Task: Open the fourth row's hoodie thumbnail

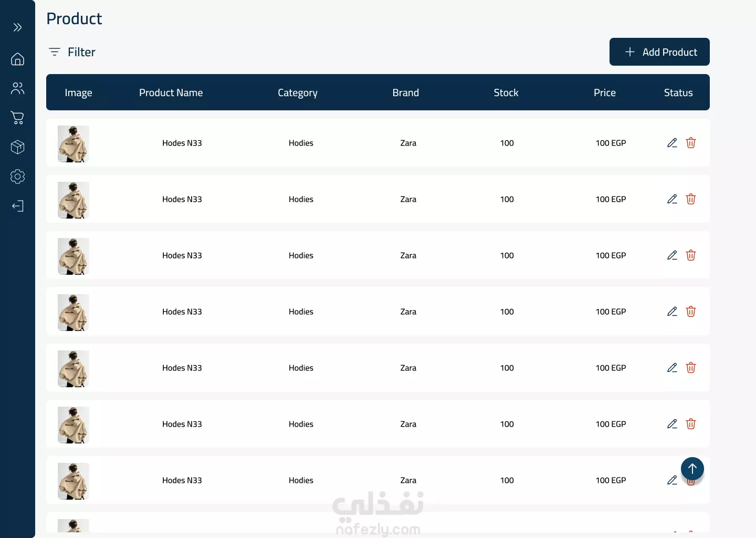Action: coord(73,313)
